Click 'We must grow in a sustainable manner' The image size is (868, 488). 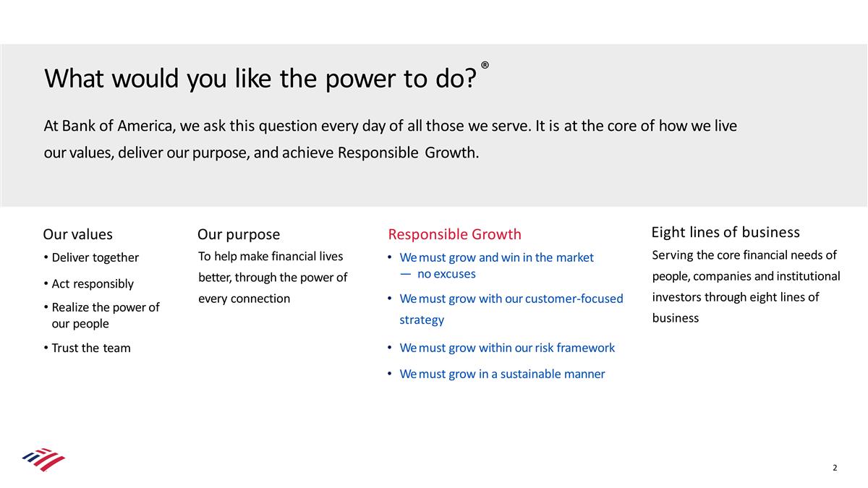coord(502,374)
